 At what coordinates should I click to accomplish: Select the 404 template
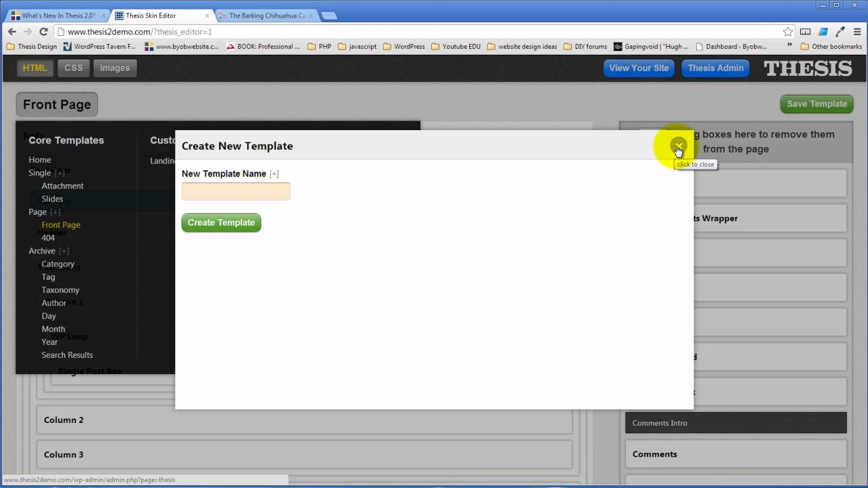pyautogui.click(x=48, y=238)
